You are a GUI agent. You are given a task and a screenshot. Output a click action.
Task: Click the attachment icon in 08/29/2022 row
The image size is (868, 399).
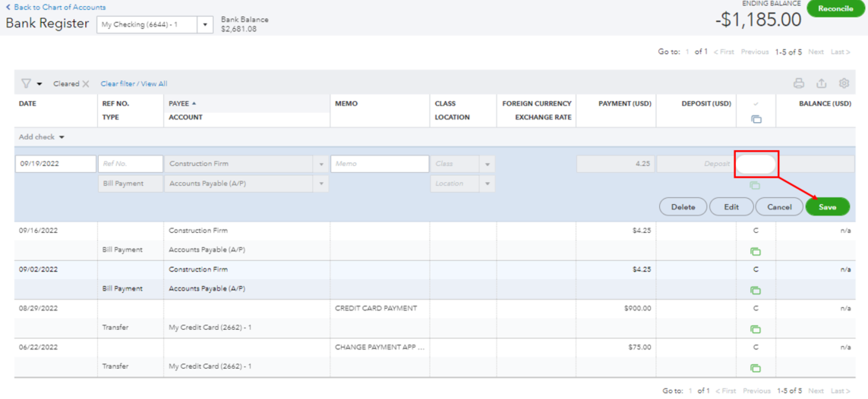pos(756,329)
